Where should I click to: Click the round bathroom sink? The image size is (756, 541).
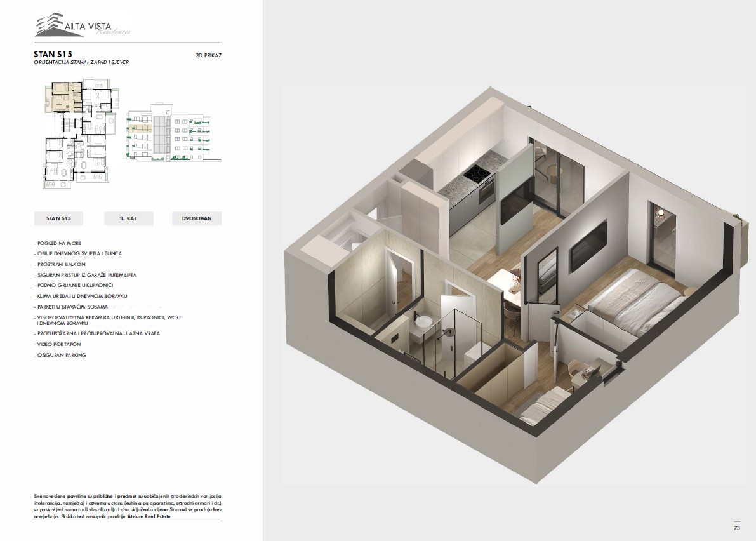click(x=421, y=322)
